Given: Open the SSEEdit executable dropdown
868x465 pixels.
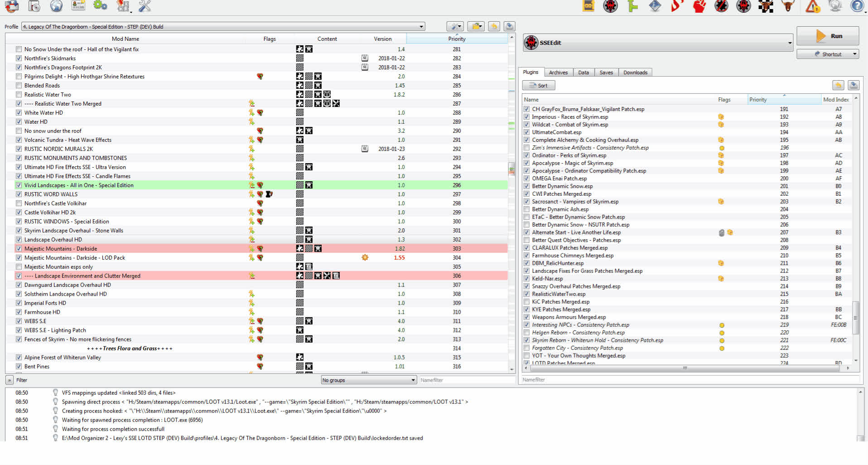Looking at the screenshot, I should coord(658,43).
